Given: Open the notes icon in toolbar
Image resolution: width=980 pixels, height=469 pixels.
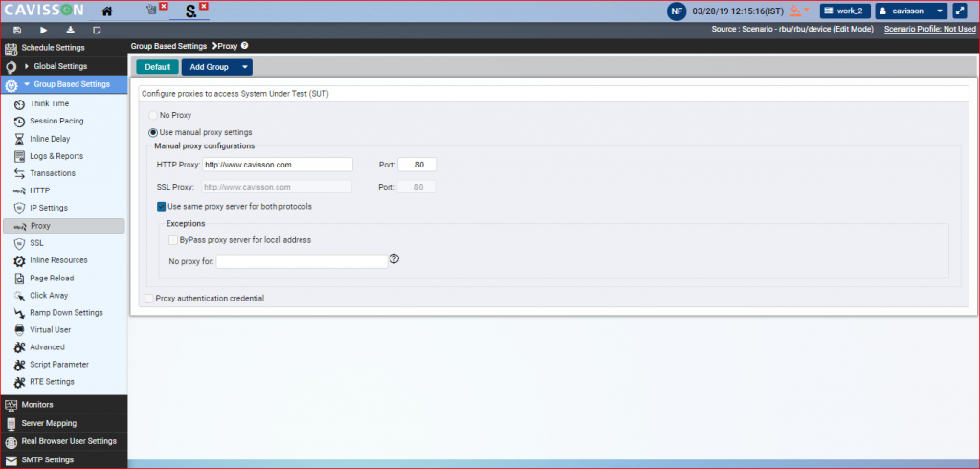Looking at the screenshot, I should [x=97, y=30].
